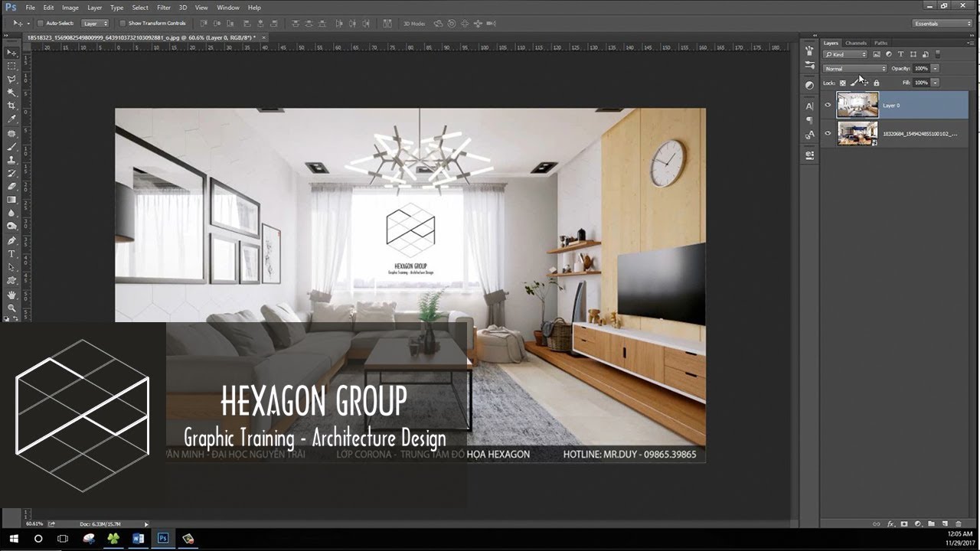Filter layers by type layers icon
980x551 pixels.
point(901,54)
